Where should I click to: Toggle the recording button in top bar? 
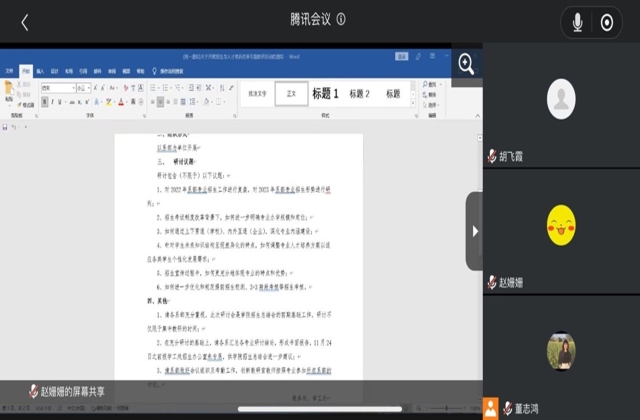pyautogui.click(x=607, y=22)
